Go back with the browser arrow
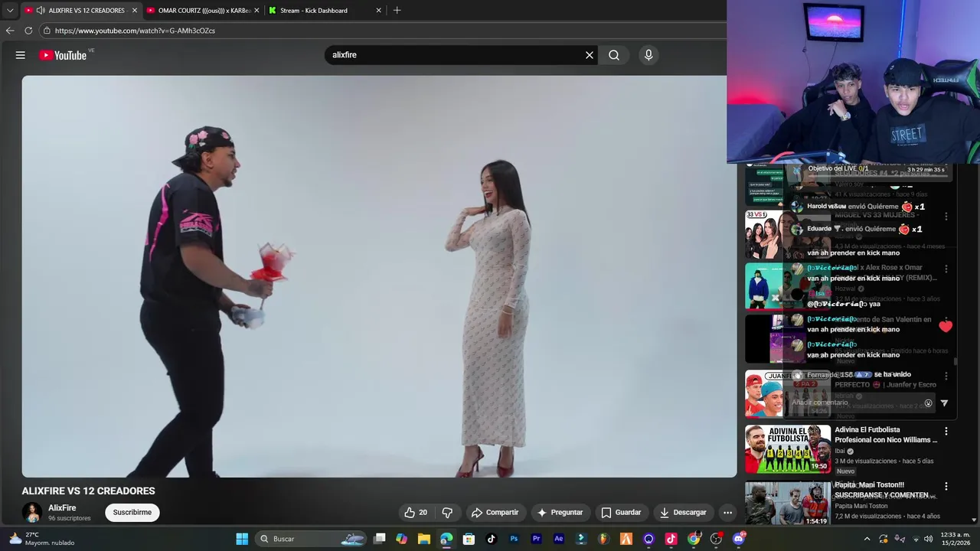Image resolution: width=980 pixels, height=551 pixels. 10,31
